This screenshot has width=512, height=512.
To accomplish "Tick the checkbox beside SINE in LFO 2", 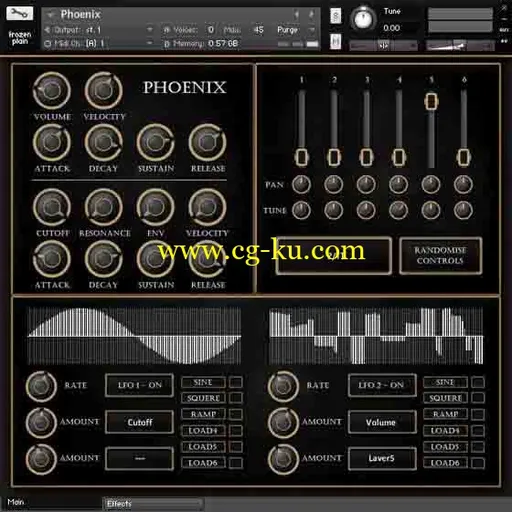I will (478, 382).
